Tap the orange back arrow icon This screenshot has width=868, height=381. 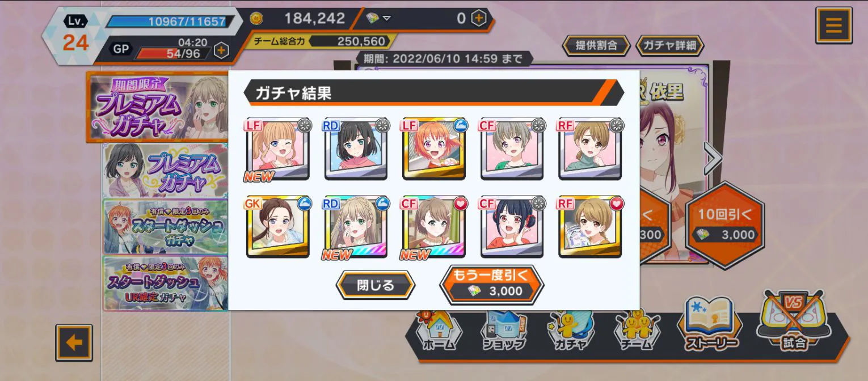point(74,342)
